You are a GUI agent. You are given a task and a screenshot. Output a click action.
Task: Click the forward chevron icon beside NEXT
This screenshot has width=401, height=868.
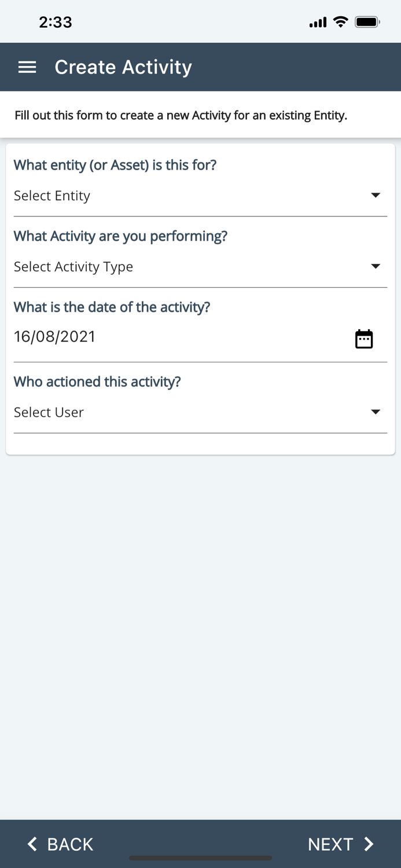pyautogui.click(x=367, y=844)
